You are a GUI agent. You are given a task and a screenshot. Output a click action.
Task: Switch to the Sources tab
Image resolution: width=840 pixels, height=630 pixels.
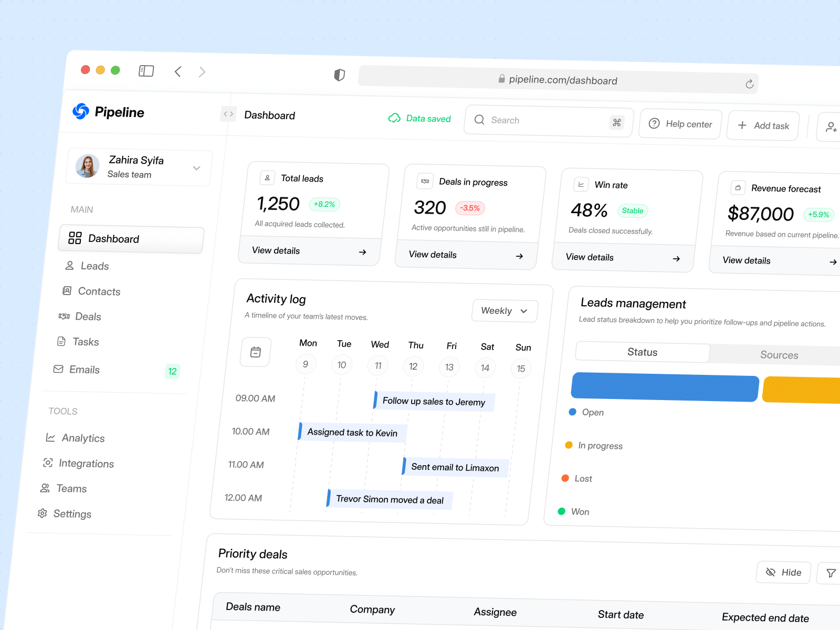(779, 355)
